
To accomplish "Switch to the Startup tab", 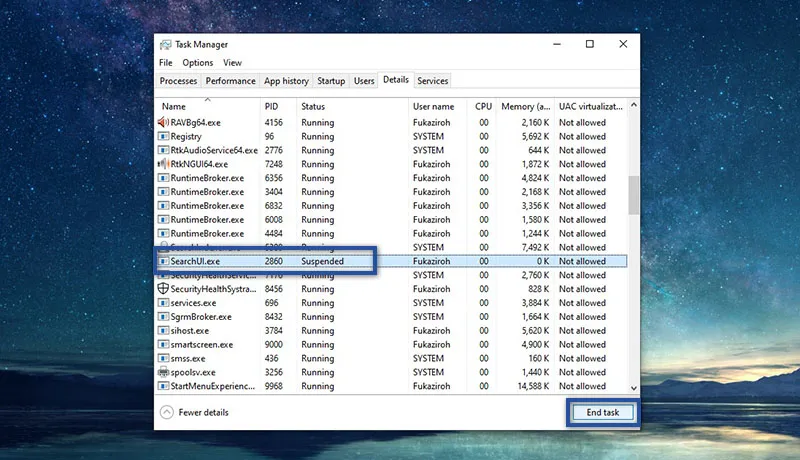I will [x=331, y=81].
